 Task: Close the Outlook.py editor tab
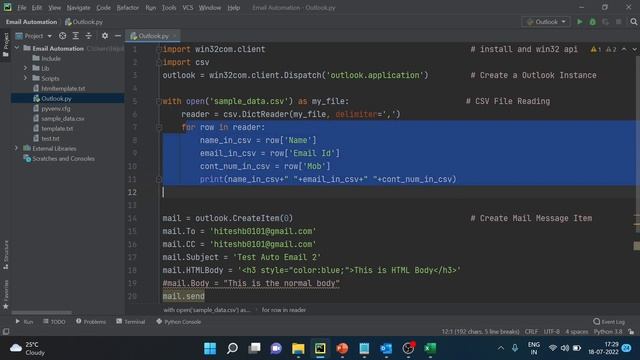tap(175, 36)
